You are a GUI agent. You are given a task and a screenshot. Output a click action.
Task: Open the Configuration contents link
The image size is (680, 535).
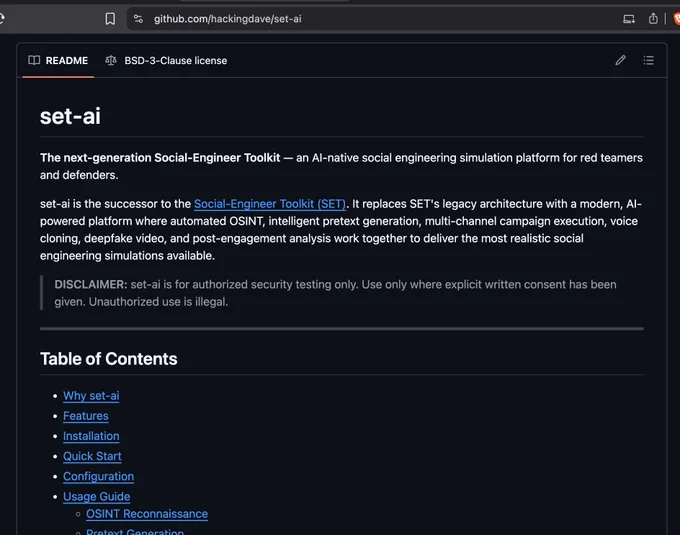[98, 476]
